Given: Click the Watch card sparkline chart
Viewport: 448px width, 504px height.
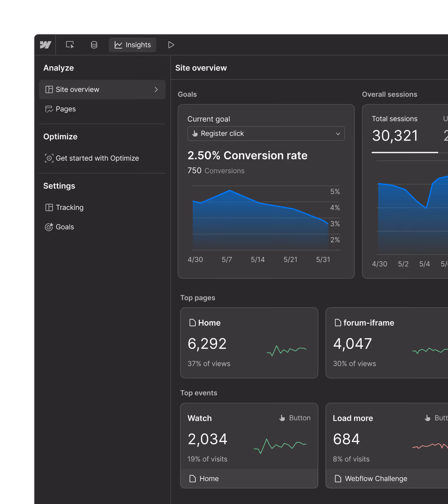Looking at the screenshot, I should 280,446.
